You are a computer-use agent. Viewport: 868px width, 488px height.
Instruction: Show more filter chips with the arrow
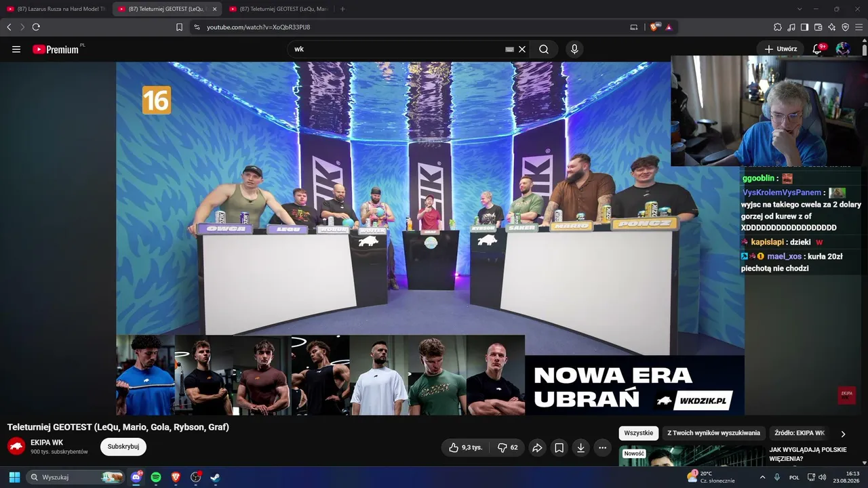[x=843, y=434]
